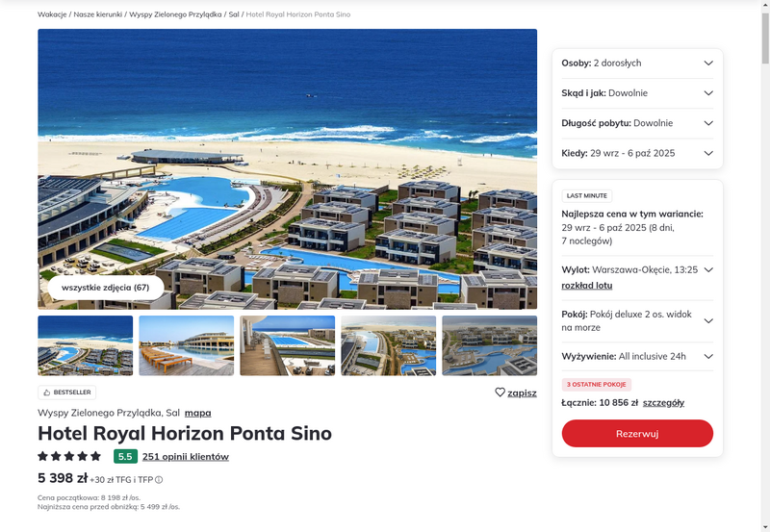
Task: Open wszystkie zdjęcia (67) gallery
Action: tap(106, 288)
